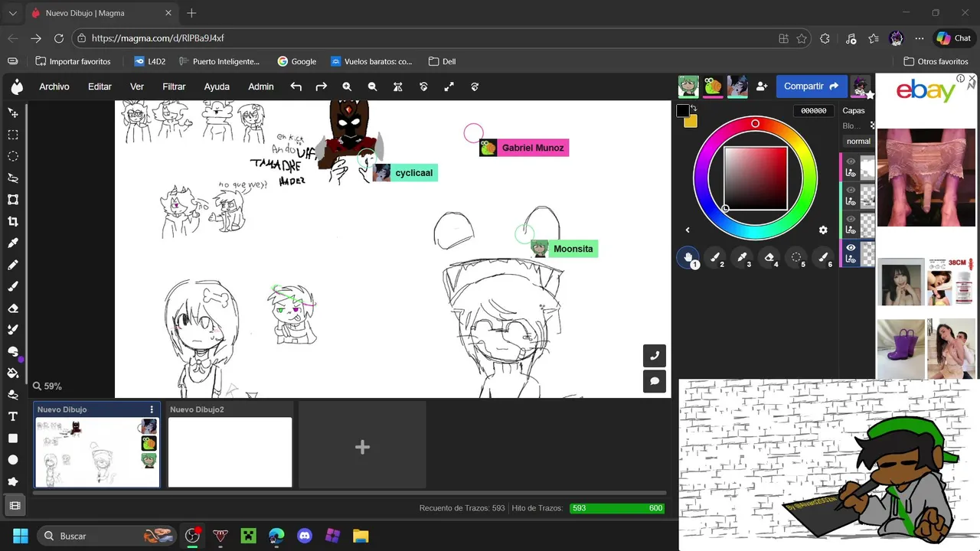The image size is (980, 551).
Task: Open the browser tab list chevron
Action: click(12, 13)
